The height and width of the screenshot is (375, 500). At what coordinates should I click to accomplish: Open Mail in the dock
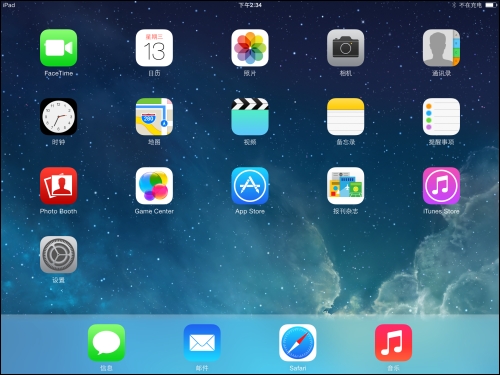tap(202, 343)
